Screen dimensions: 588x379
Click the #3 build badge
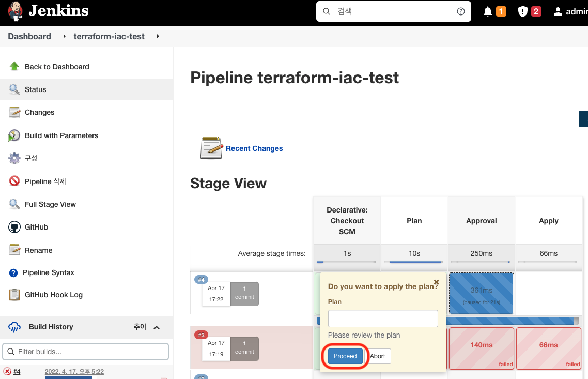pos(202,335)
